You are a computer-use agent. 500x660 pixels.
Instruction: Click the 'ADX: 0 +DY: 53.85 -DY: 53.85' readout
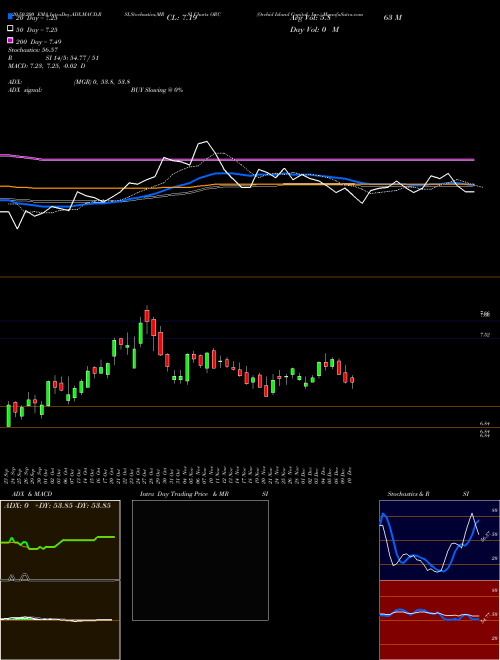57,505
